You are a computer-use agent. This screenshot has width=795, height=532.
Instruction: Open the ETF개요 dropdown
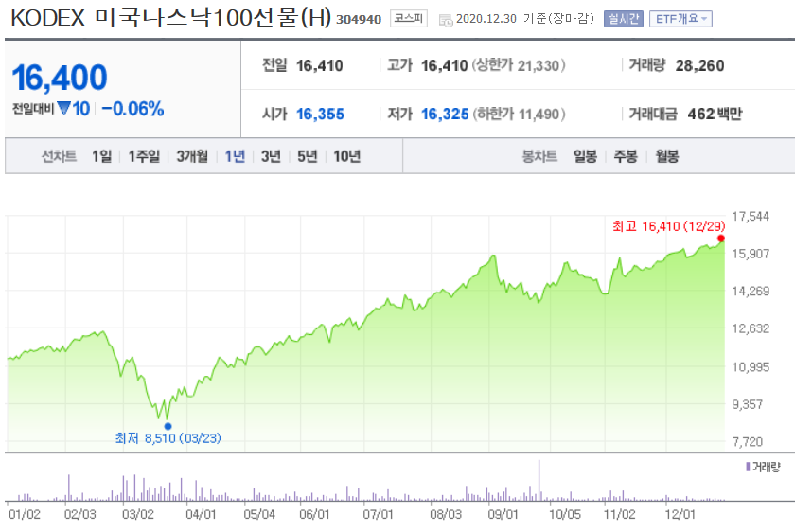point(680,19)
